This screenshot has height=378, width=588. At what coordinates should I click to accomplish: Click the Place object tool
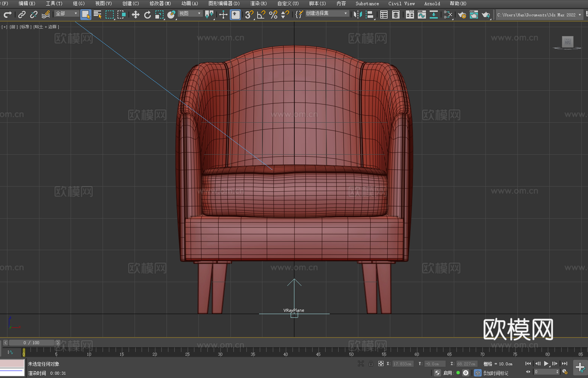click(x=171, y=14)
